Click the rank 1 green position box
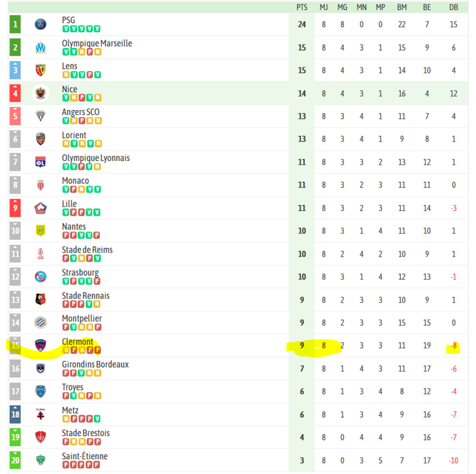The image size is (476, 474). coord(15,24)
